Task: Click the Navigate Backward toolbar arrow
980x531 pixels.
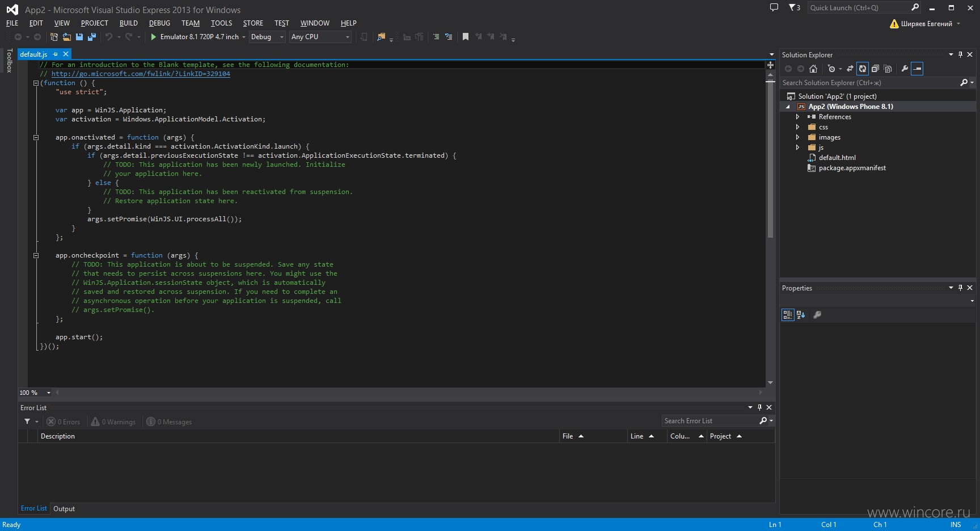Action: [x=18, y=37]
